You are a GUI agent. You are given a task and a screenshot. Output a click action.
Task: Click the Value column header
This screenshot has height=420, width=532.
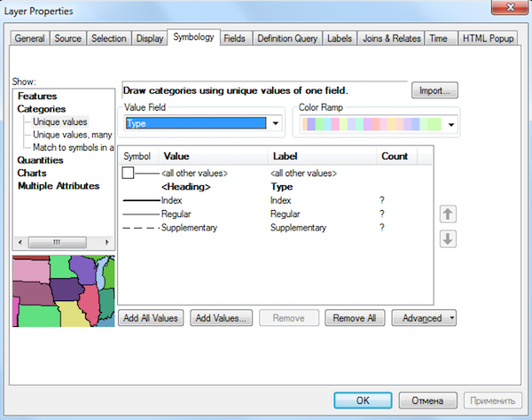[213, 156]
